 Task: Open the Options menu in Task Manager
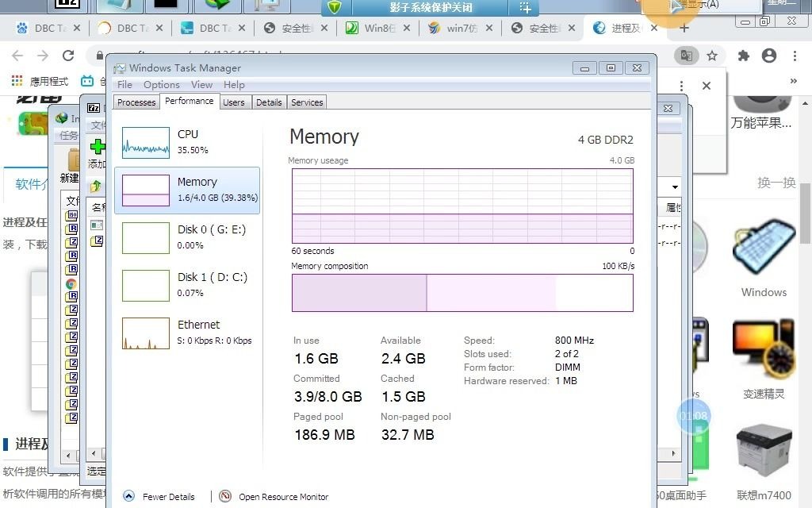pos(161,84)
